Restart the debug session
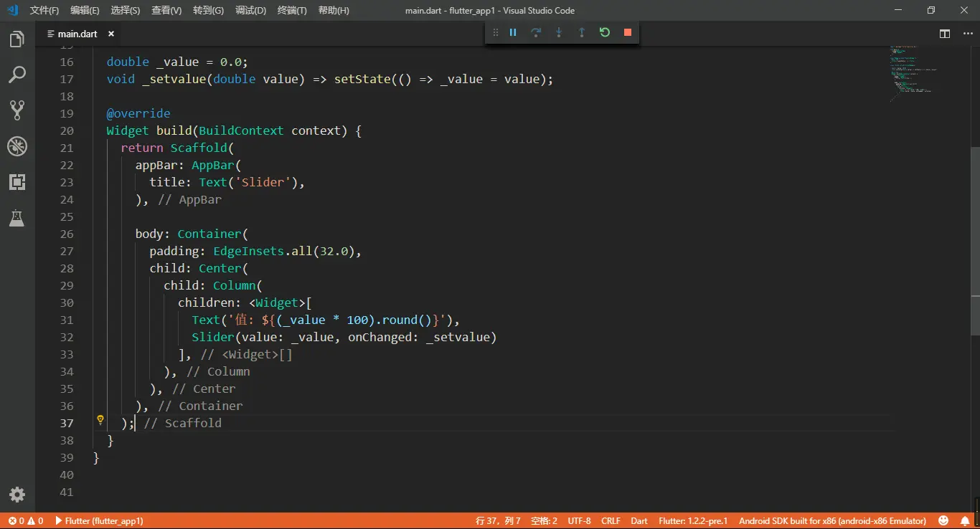Viewport: 980px width, 529px height. click(605, 32)
